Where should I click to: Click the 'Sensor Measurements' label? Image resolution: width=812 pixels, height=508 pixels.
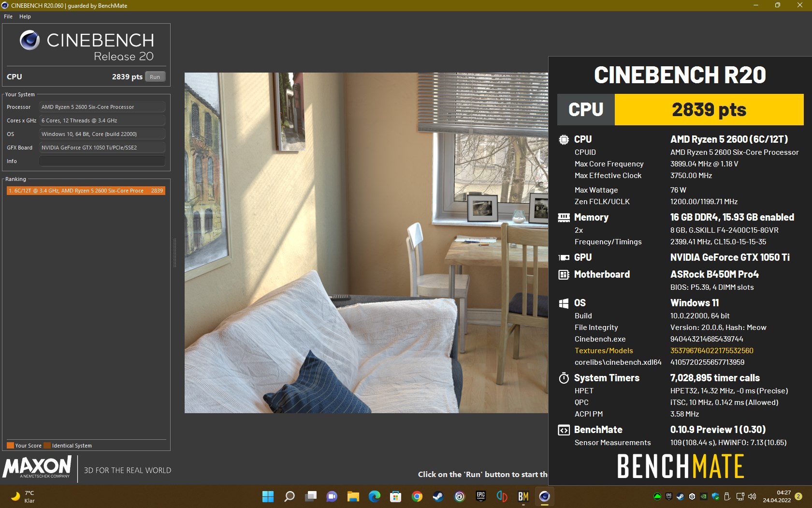(612, 443)
